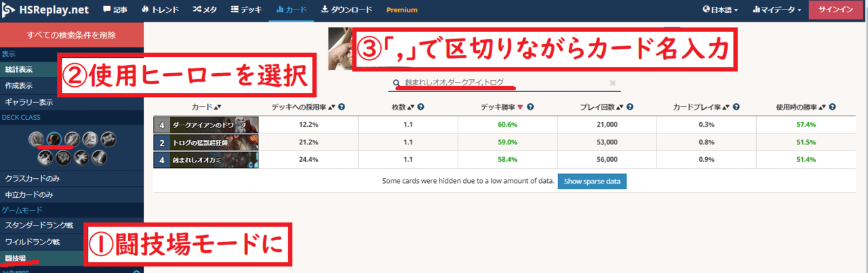Sort by デッキ勝率 column header
The image size is (868, 273).
click(x=501, y=107)
